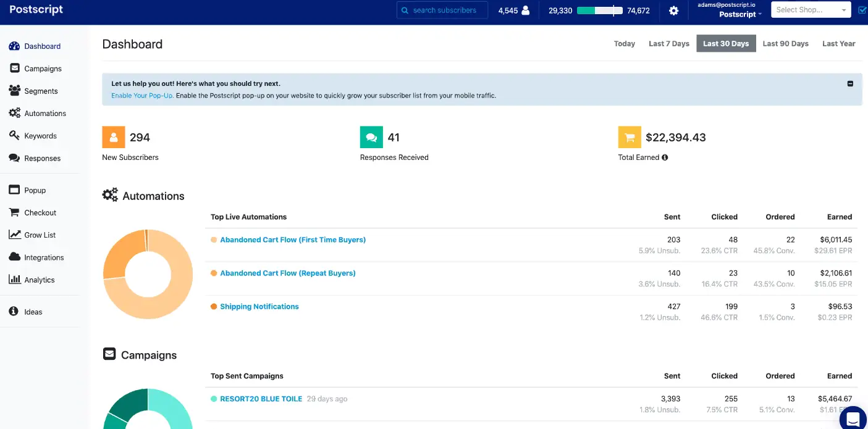Click the Automations donut chart
Viewport: 868px width, 429px height.
(148, 274)
